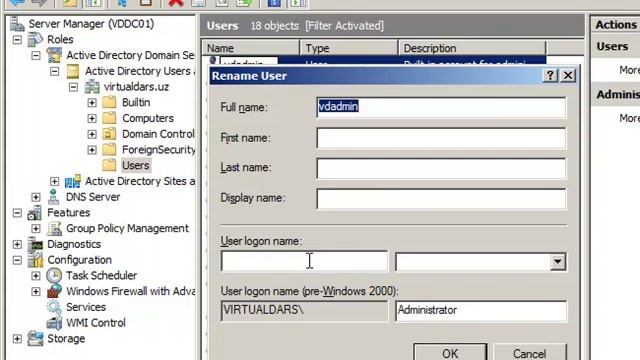Select the Windows Firewall icon
The image size is (640, 360).
click(x=54, y=291)
